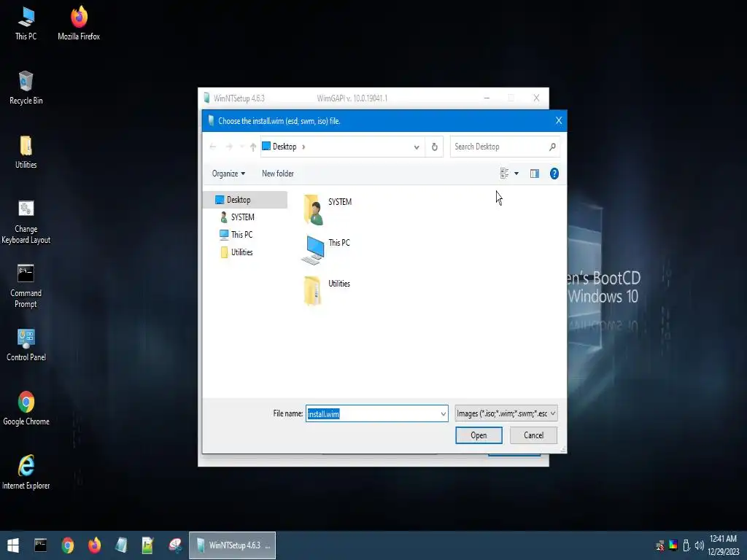Open the Recycle Bin desktop icon

(26, 87)
